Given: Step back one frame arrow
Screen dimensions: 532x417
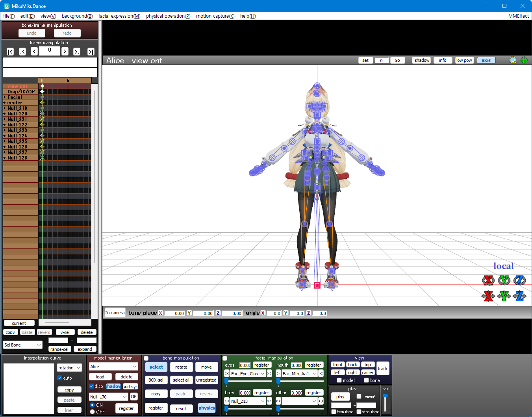Looking at the screenshot, I should pos(35,51).
